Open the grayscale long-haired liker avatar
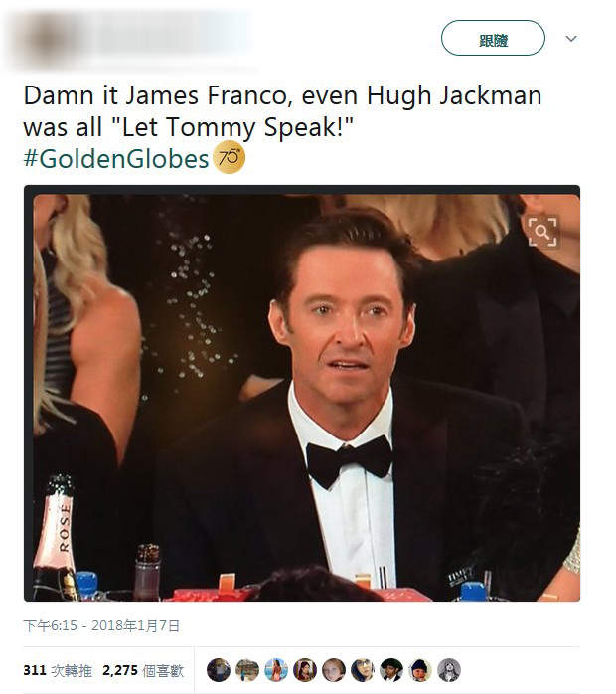This screenshot has height=694, width=616. (449, 670)
